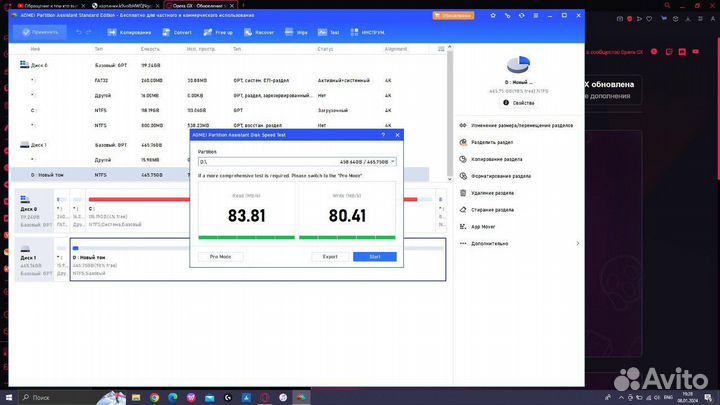The image size is (720, 405).
Task: Open the Partition dropdown in Disk Speed Test
Action: pos(297,162)
